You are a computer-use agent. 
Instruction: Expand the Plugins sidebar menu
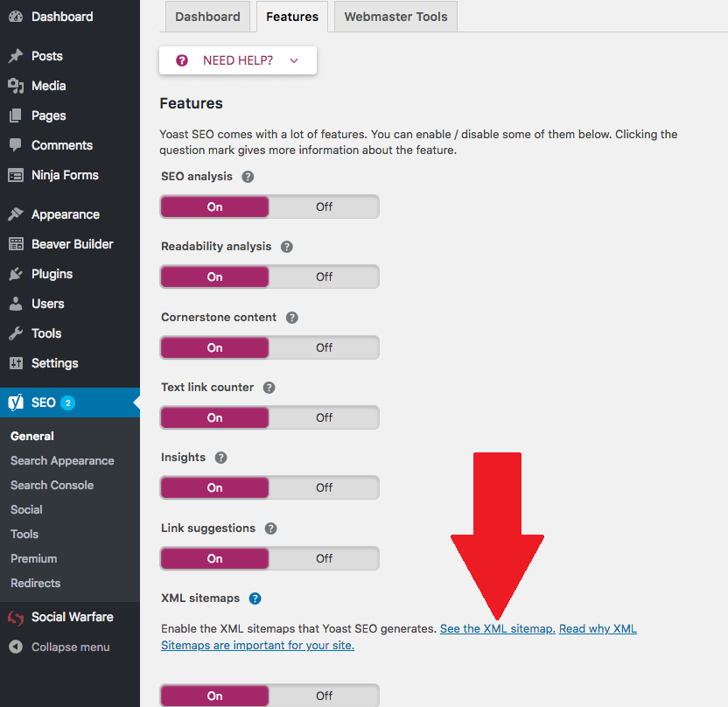tap(52, 274)
